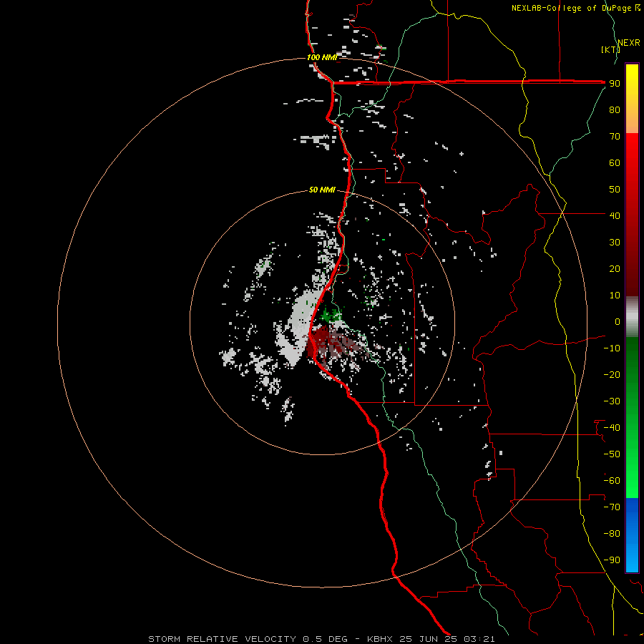Select the -50 value on velocity scale
This screenshot has width=644, height=644.
click(x=612, y=454)
